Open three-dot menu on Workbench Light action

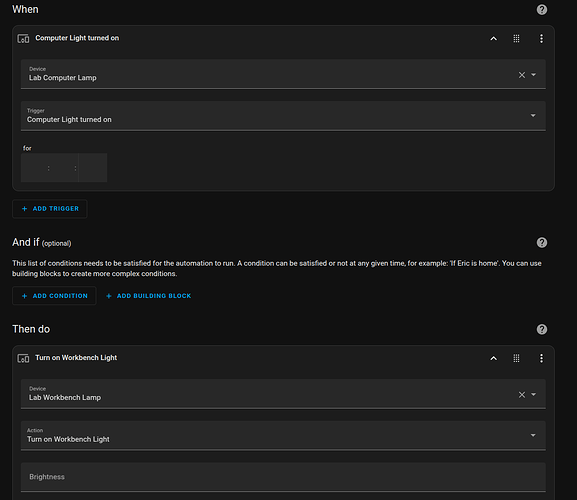click(x=541, y=358)
